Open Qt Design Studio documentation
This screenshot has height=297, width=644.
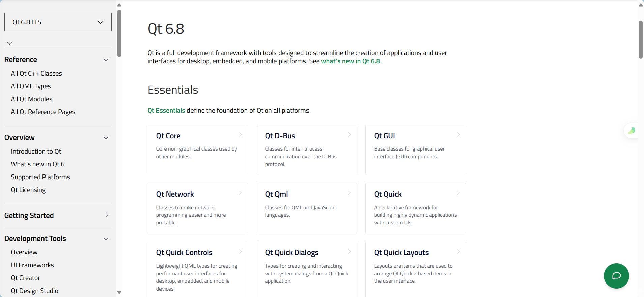tap(34, 291)
